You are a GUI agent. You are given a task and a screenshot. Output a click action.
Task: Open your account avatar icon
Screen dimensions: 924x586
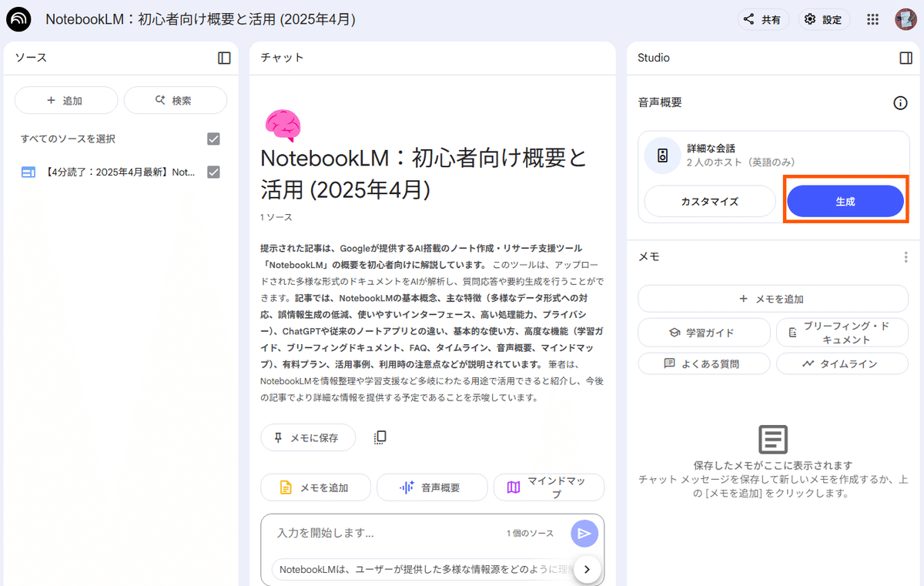tap(906, 19)
